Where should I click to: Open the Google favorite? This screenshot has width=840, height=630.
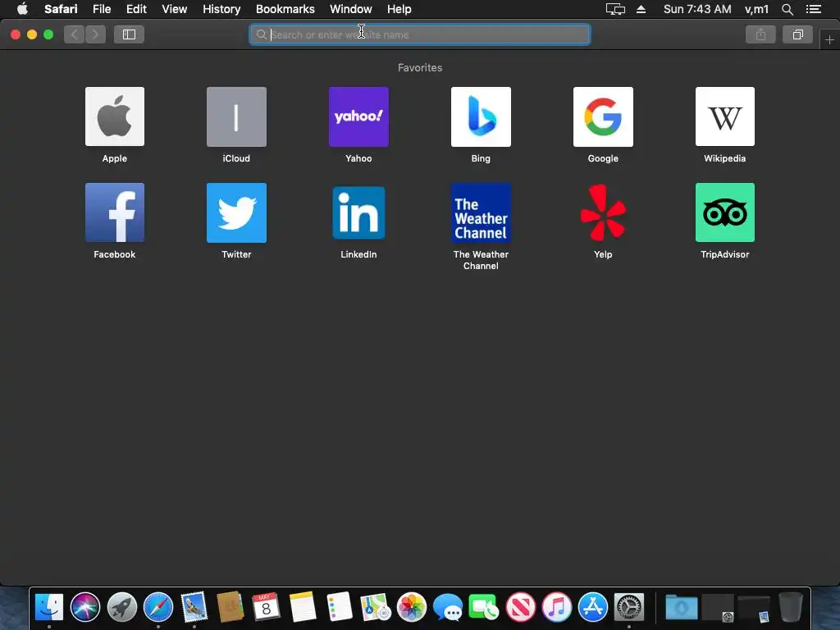(x=603, y=116)
